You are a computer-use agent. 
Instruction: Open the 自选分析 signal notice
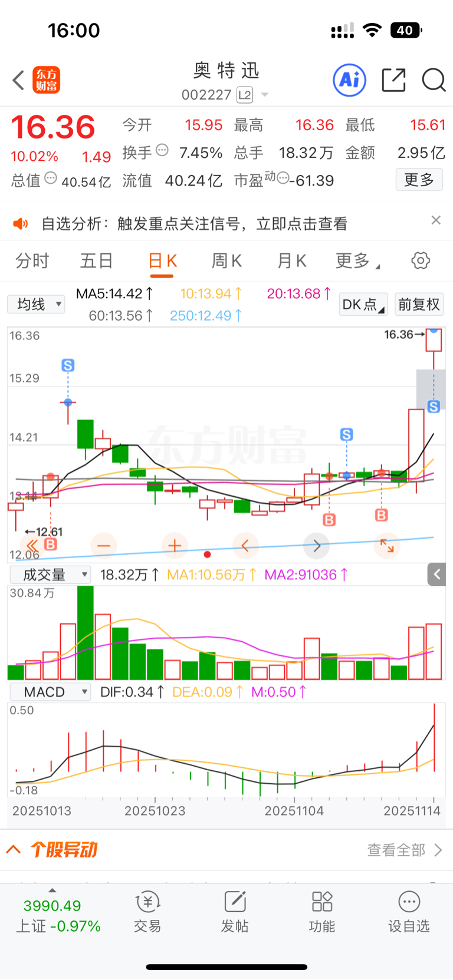195,224
